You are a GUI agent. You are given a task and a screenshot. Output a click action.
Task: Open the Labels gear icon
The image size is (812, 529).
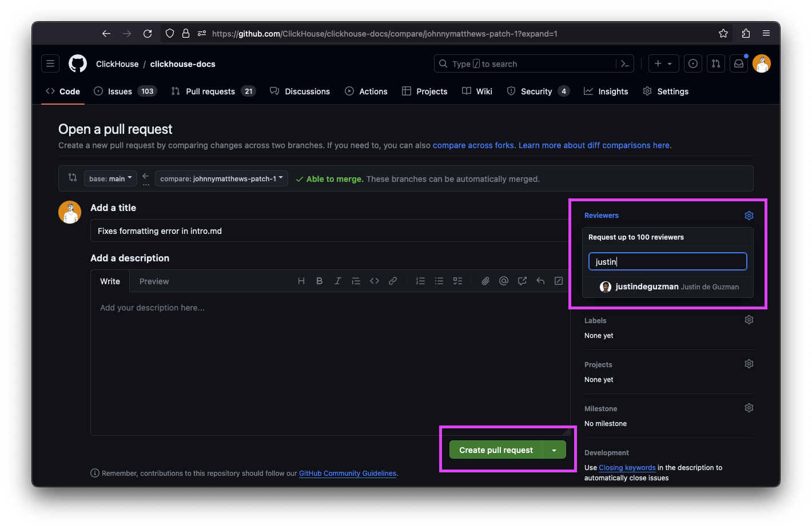click(x=749, y=320)
